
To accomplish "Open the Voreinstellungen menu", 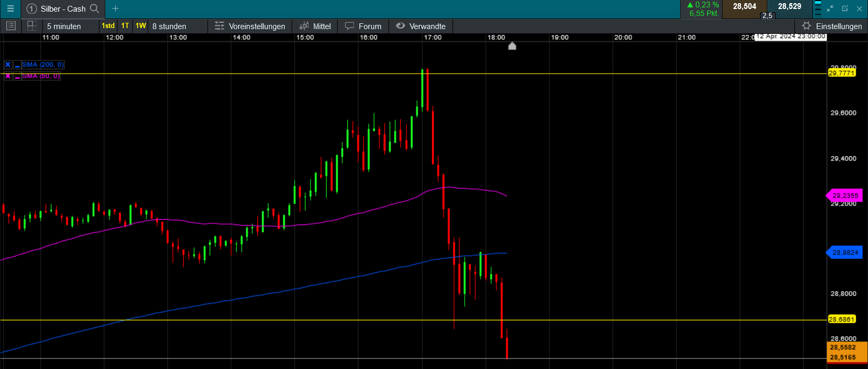I will pos(251,26).
